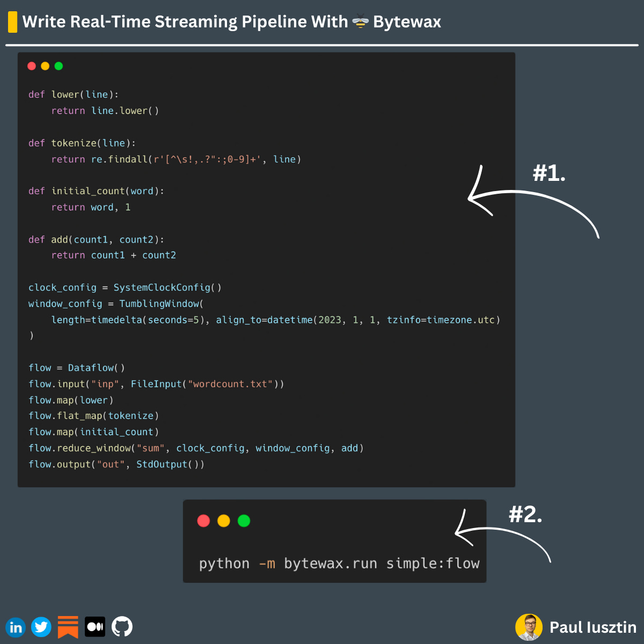Click the green dot in terminal window
Screen dimensions: 644x644
click(244, 521)
